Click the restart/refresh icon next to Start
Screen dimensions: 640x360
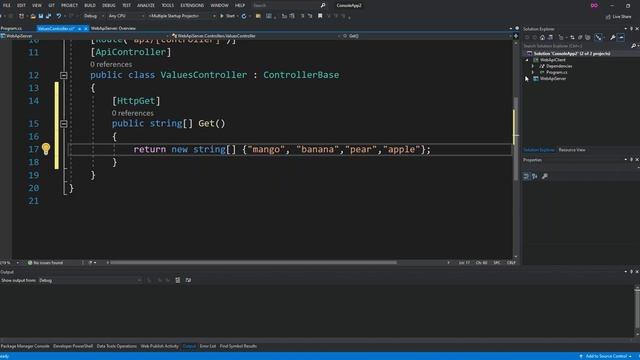click(x=244, y=16)
